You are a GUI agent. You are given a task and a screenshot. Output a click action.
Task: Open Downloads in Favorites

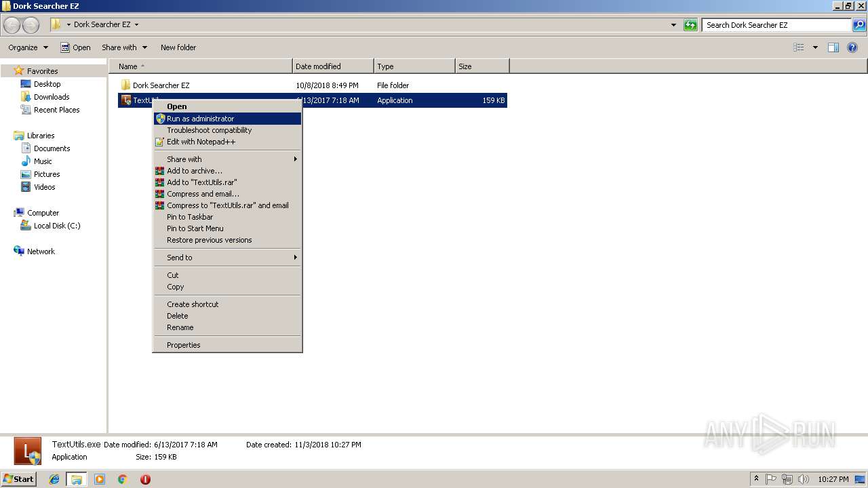click(x=52, y=97)
